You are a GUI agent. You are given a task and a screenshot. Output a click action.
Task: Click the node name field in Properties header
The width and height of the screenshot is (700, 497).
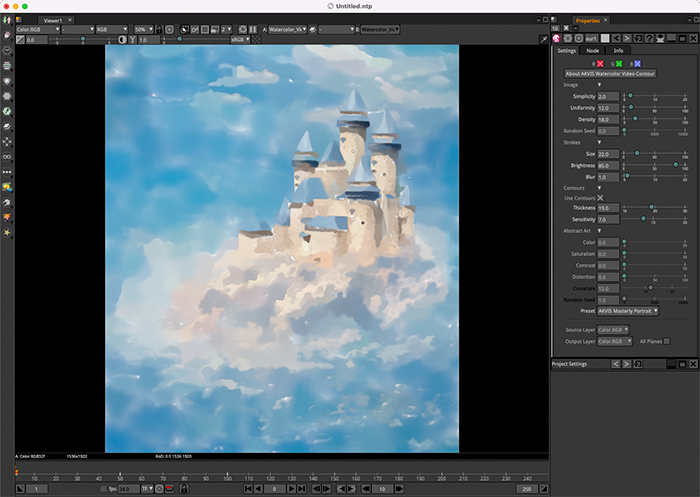[592, 38]
